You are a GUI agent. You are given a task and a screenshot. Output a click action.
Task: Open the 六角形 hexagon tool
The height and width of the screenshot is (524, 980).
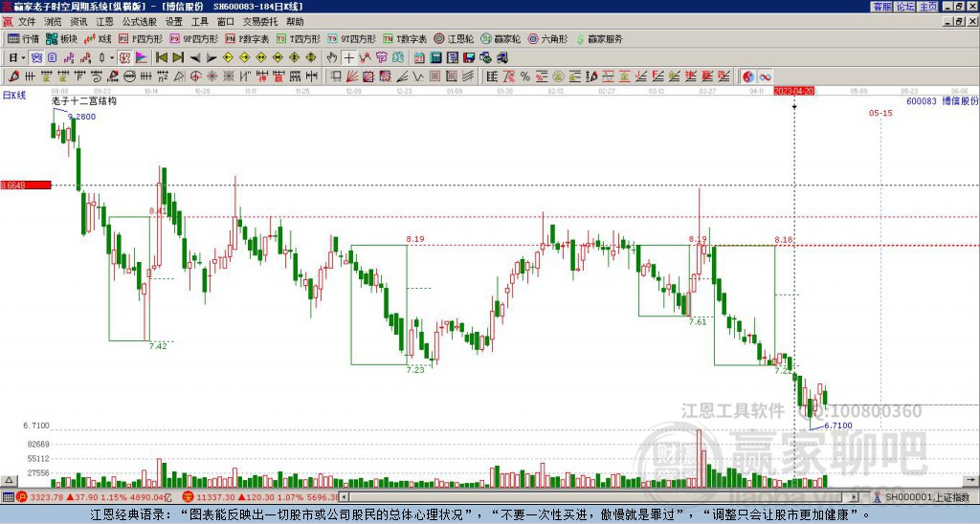coord(547,38)
